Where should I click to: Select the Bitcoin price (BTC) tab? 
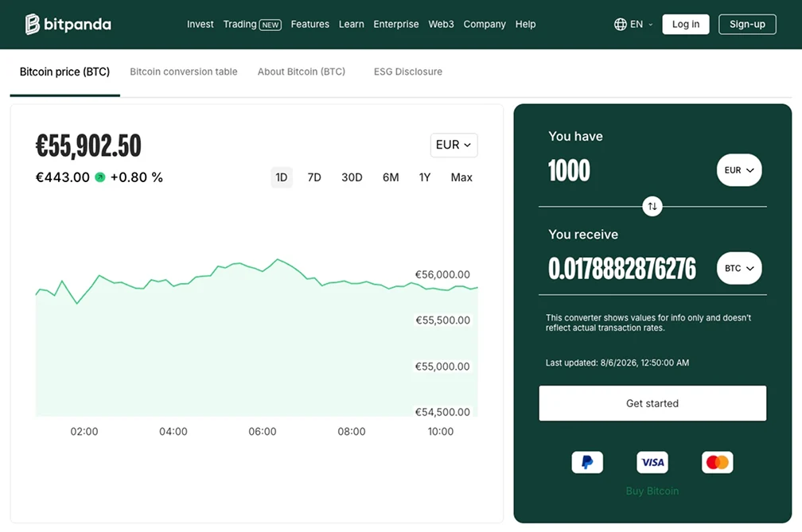(65, 72)
